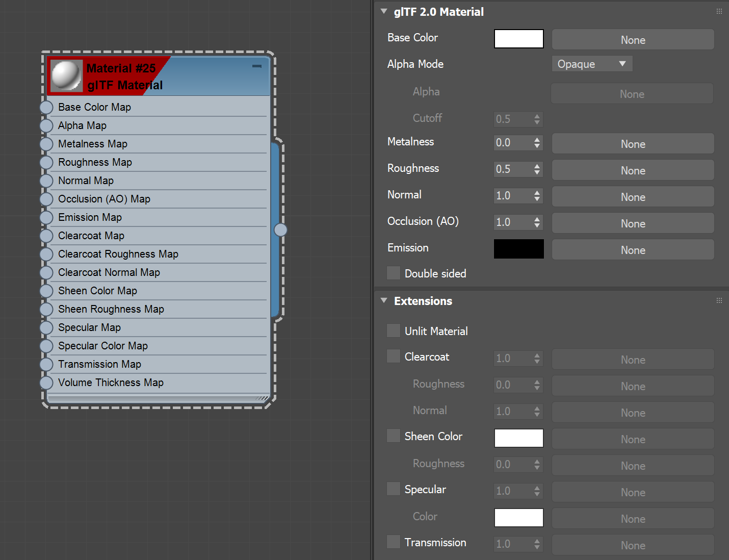
Task: Click the Occlusion (AO) map None button
Action: [633, 223]
